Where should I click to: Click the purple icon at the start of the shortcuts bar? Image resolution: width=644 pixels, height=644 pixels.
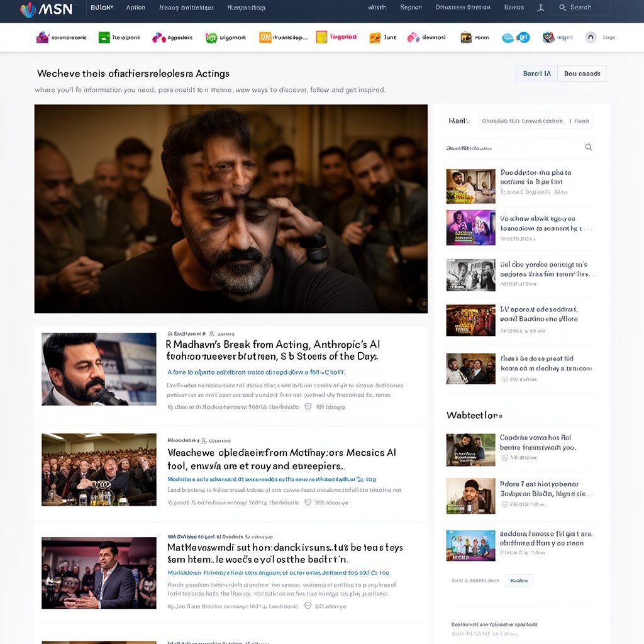(42, 38)
